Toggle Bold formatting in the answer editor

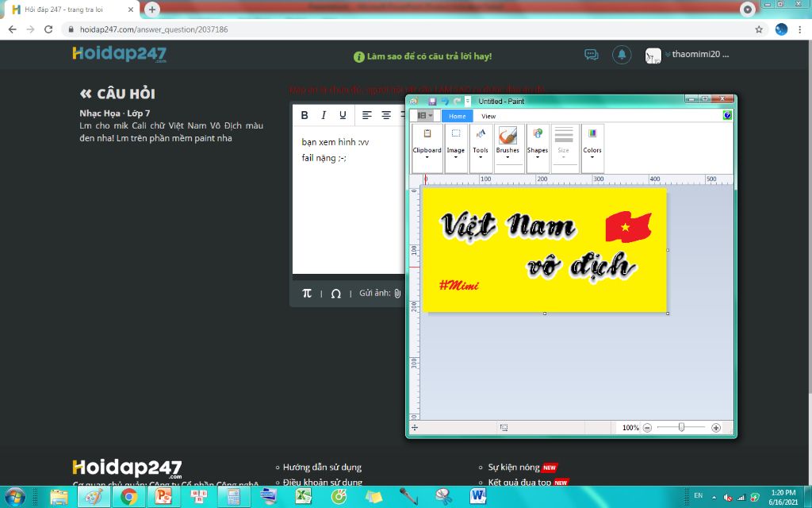(304, 115)
